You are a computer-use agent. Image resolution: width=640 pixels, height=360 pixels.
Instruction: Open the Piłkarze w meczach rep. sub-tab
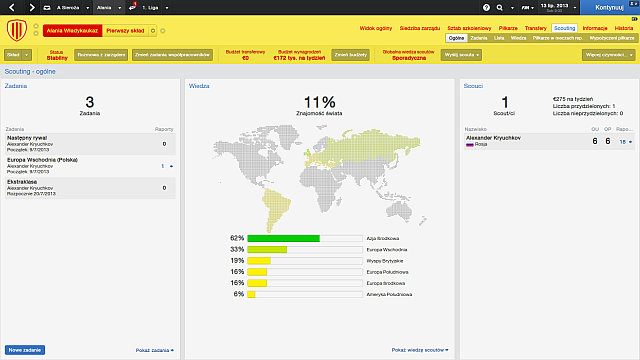point(558,38)
